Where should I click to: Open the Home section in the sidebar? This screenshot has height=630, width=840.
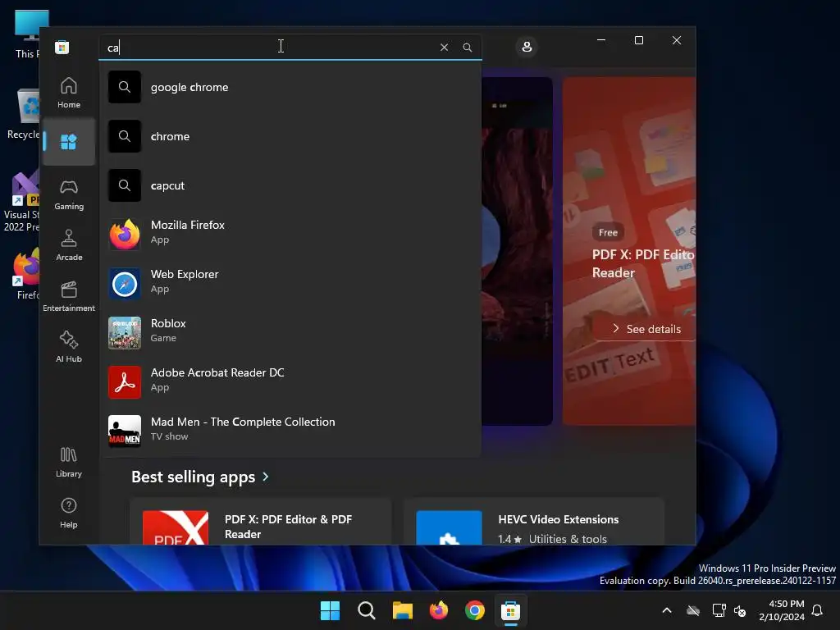[x=69, y=93]
